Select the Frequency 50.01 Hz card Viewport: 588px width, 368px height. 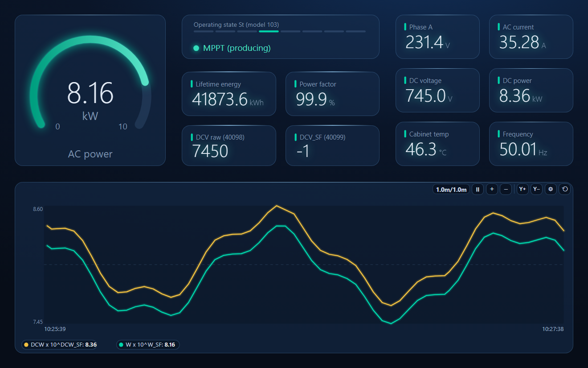pyautogui.click(x=531, y=144)
